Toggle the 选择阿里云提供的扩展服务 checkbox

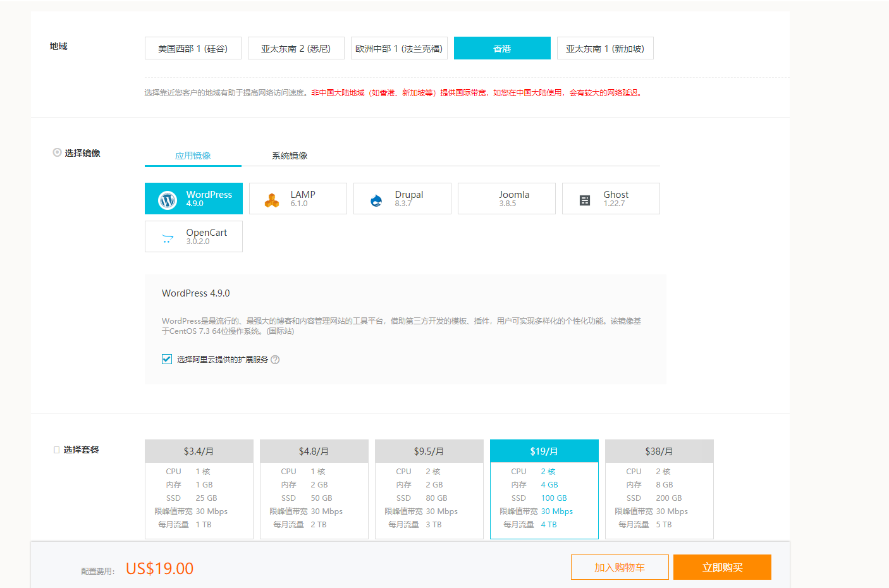[x=167, y=359]
